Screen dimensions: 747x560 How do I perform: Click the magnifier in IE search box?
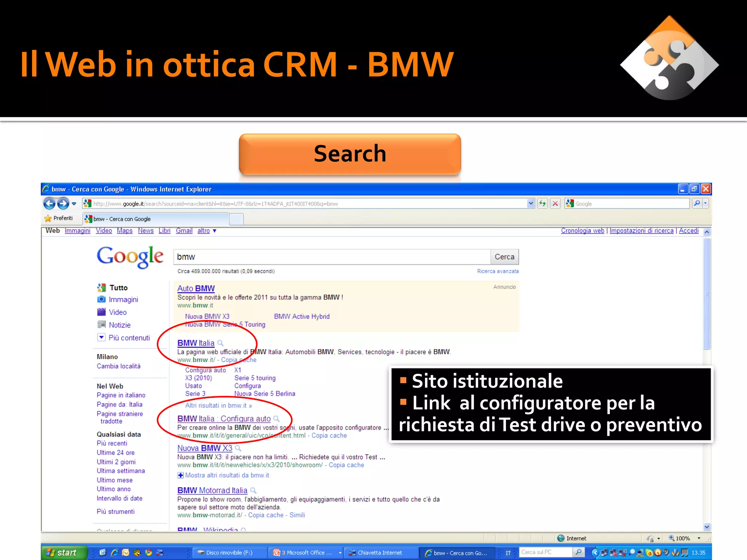click(697, 203)
